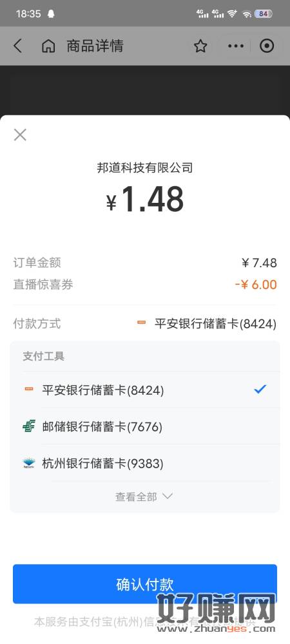Tap the 直播惊喜券 coupon row
This screenshot has height=644, width=290.
[144, 285]
